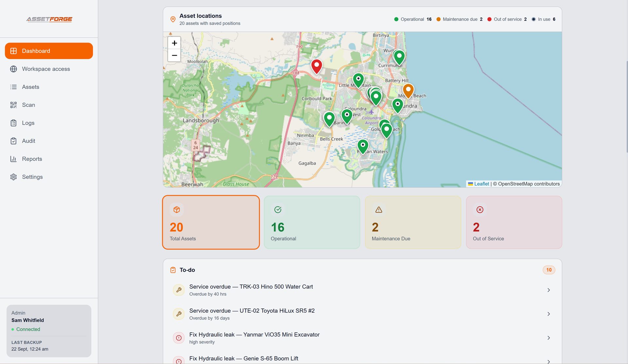Click the Sam Whitfield user card
The image size is (628, 364).
pos(49,331)
